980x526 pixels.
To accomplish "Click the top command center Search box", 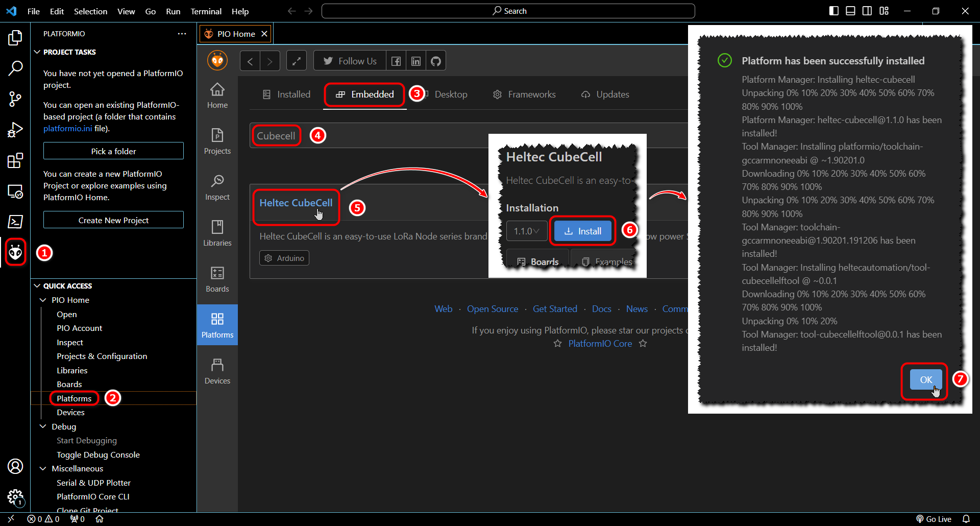I will coord(508,11).
